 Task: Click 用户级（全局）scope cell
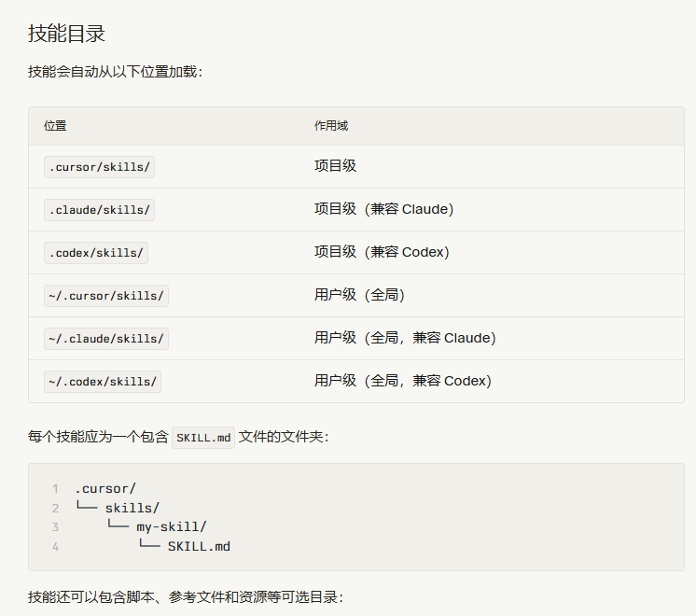click(359, 294)
